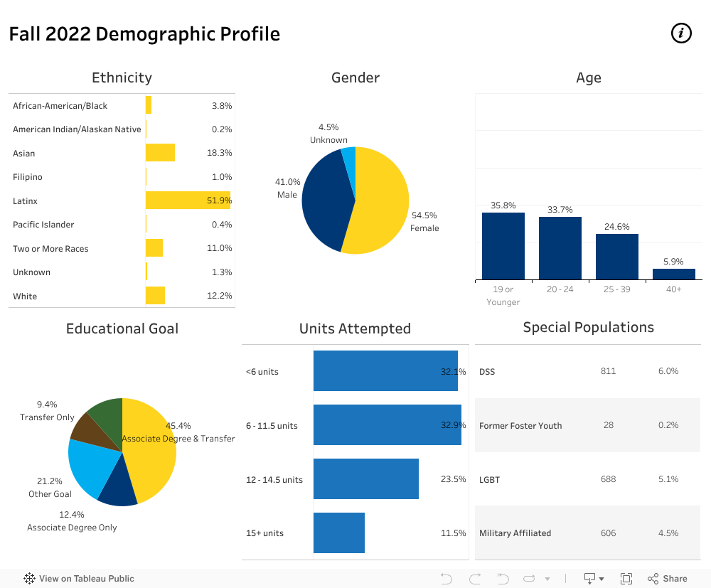Image resolution: width=711 pixels, height=588 pixels.
Task: Click the Refresh data icon
Action: 531,578
